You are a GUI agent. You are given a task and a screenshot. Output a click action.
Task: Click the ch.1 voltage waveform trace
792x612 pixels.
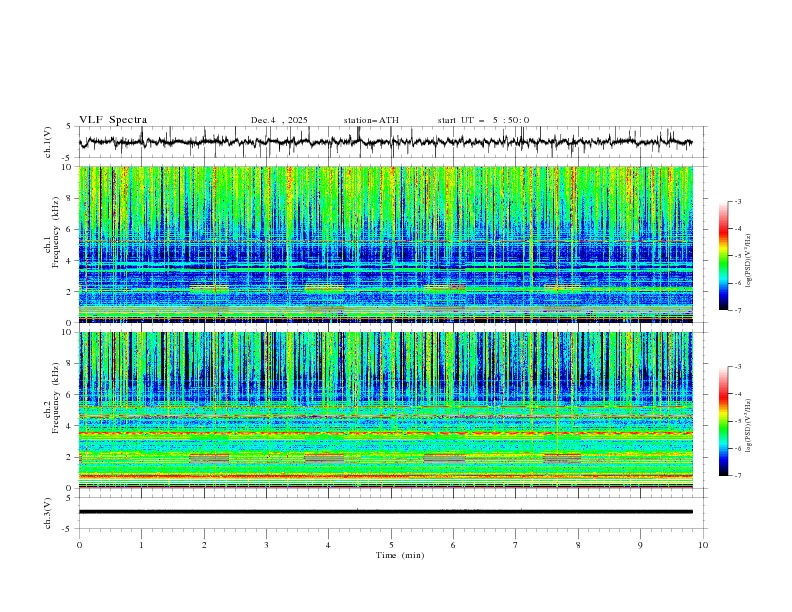click(385, 142)
